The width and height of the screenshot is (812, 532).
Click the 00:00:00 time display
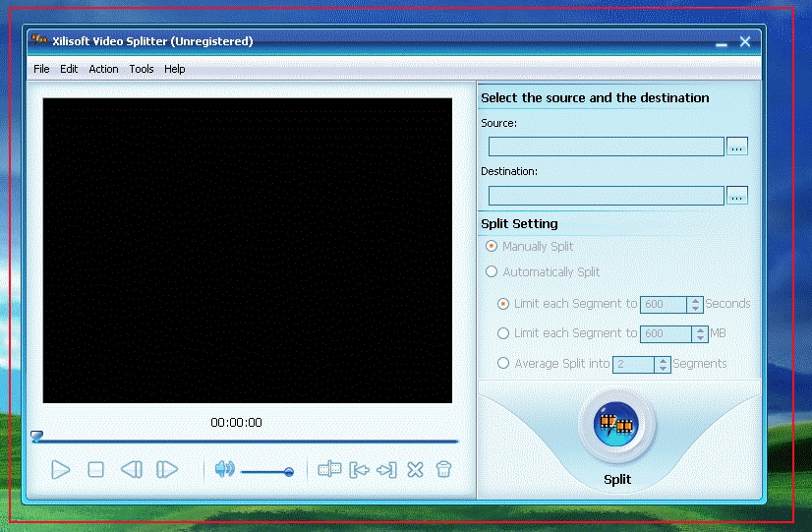coord(236,423)
